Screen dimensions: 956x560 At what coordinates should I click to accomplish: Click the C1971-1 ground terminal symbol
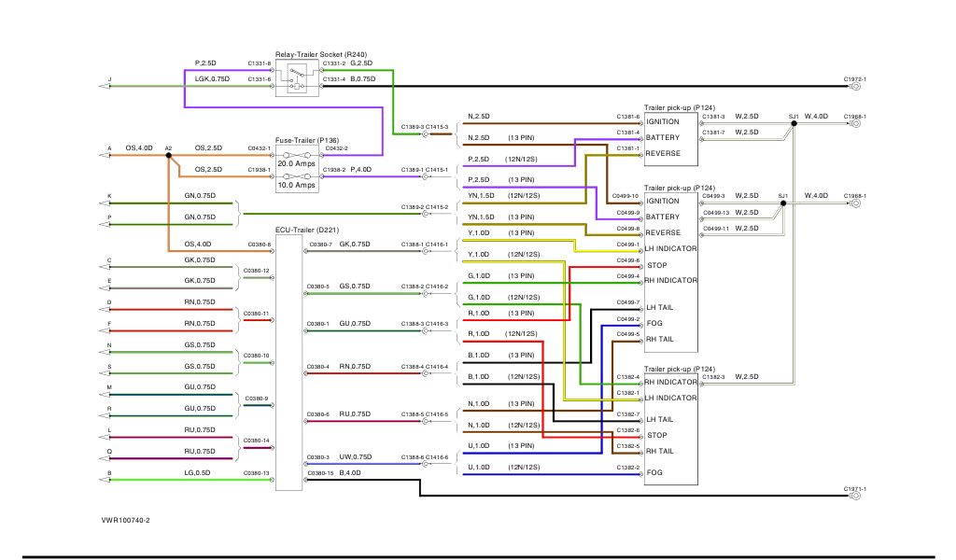(856, 497)
